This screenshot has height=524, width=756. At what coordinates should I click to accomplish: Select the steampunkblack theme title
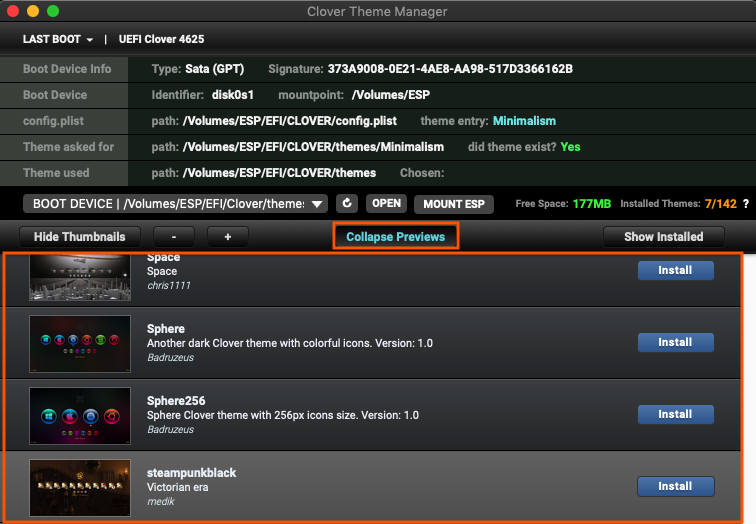[x=191, y=473]
